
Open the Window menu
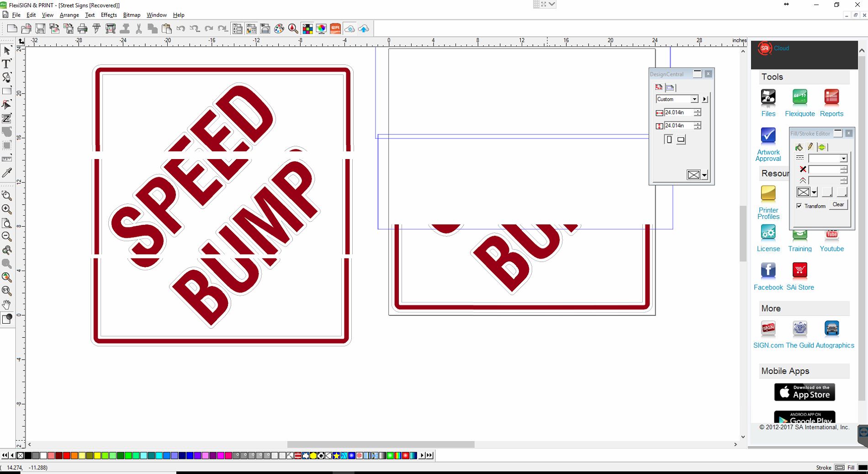pos(157,15)
